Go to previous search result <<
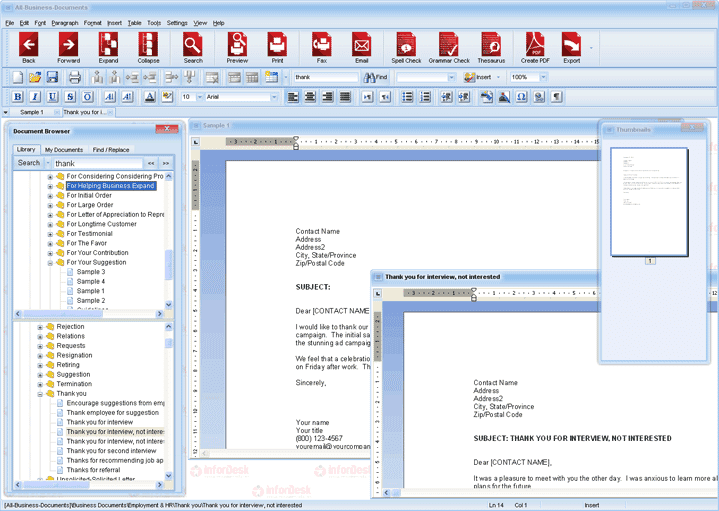Image resolution: width=719 pixels, height=511 pixels. (x=151, y=163)
